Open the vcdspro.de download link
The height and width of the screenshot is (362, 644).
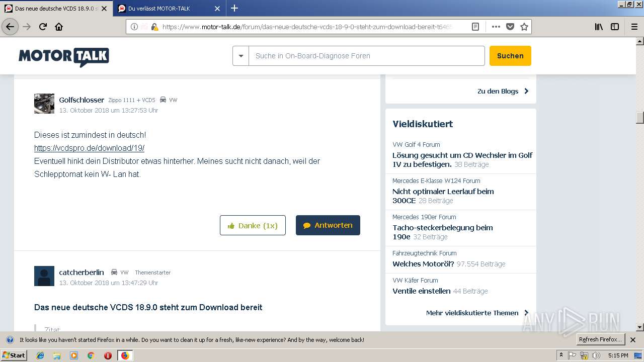[89, 148]
